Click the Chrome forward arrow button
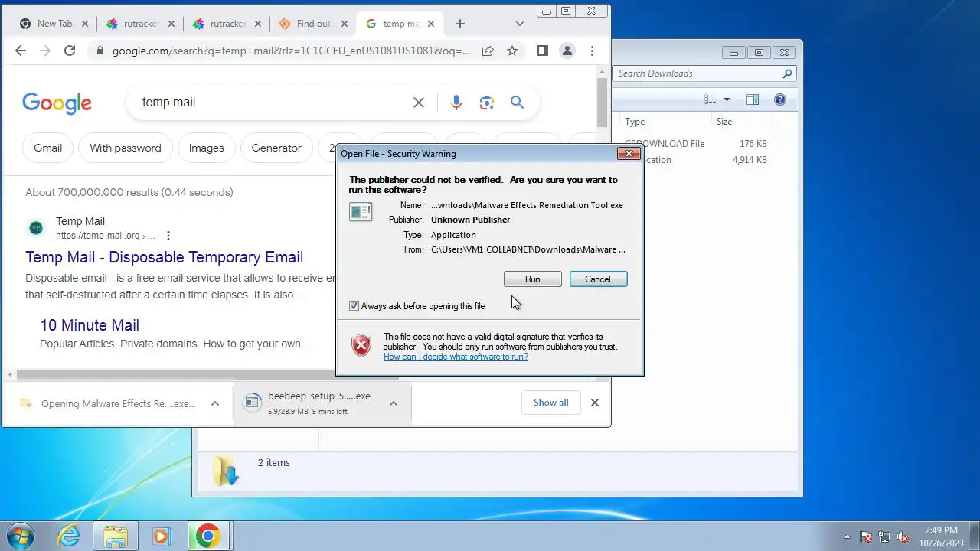Viewport: 980px width, 551px height. point(45,51)
